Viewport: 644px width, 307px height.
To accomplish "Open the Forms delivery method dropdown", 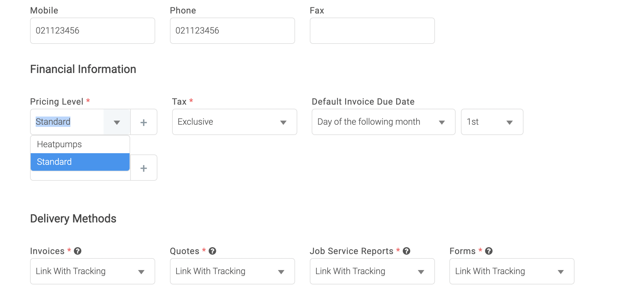I will click(512, 271).
